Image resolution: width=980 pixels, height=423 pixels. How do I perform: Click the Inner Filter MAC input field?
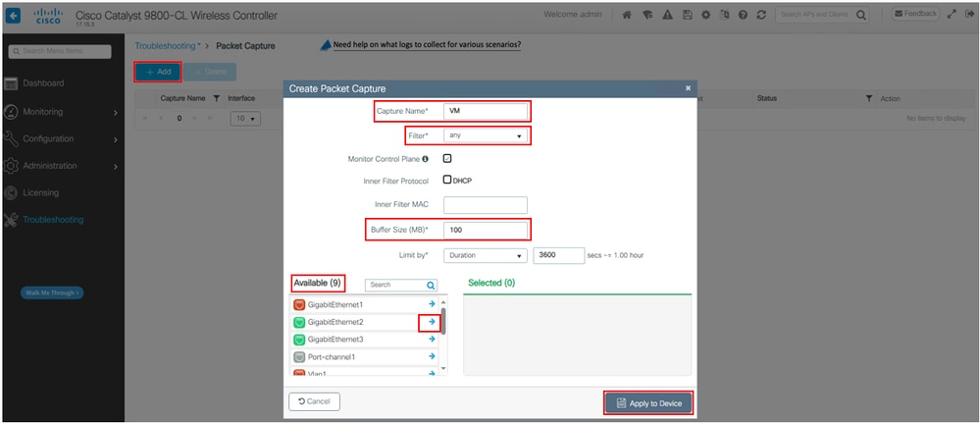coord(486,204)
